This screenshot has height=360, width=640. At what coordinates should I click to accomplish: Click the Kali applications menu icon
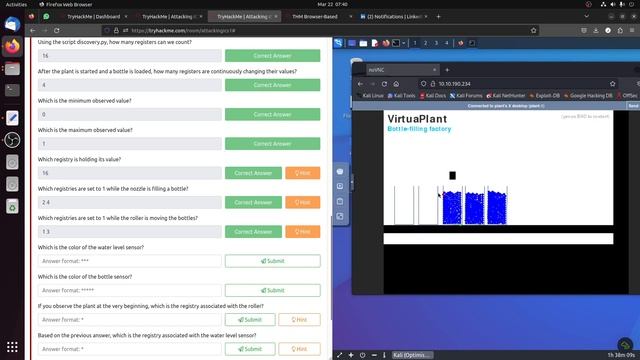338,43
